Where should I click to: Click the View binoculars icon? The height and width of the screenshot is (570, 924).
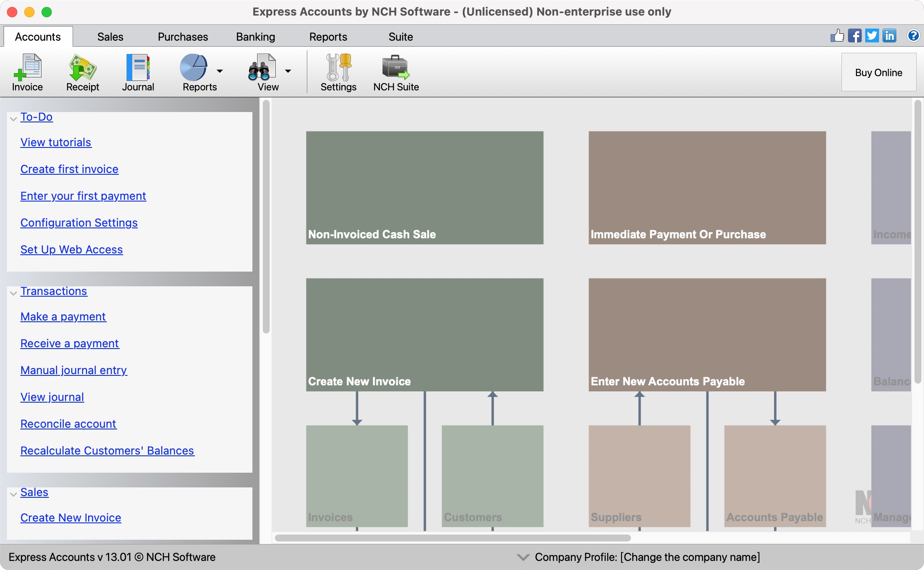262,67
